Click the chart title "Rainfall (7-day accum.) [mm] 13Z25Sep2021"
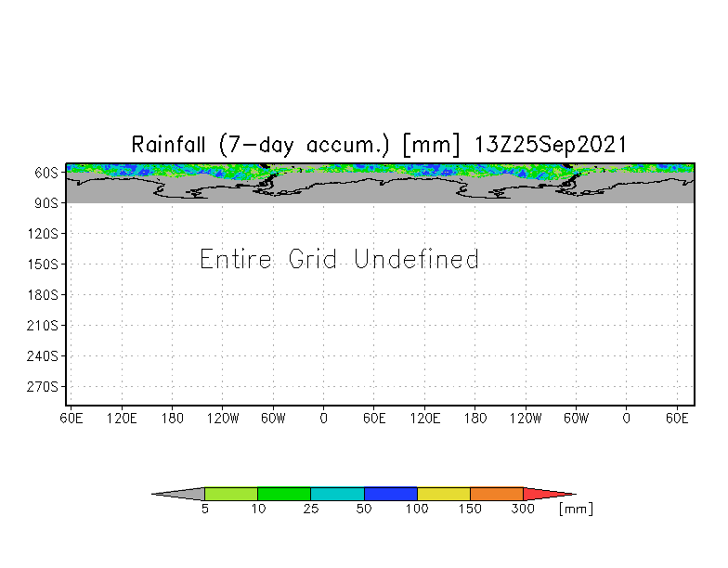Image resolution: width=728 pixels, height=568 pixels. coord(379,145)
